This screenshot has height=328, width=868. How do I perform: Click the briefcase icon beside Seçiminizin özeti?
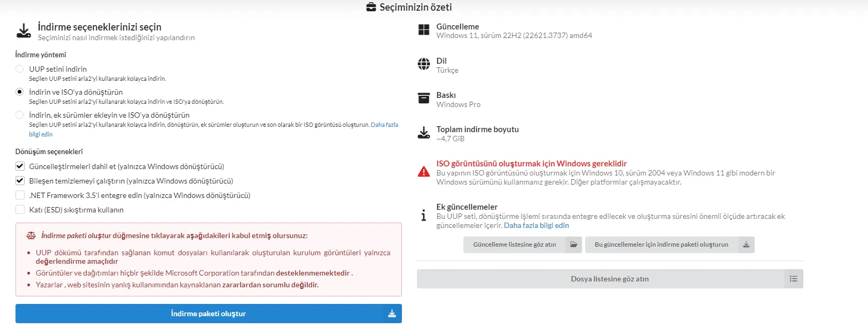(371, 7)
